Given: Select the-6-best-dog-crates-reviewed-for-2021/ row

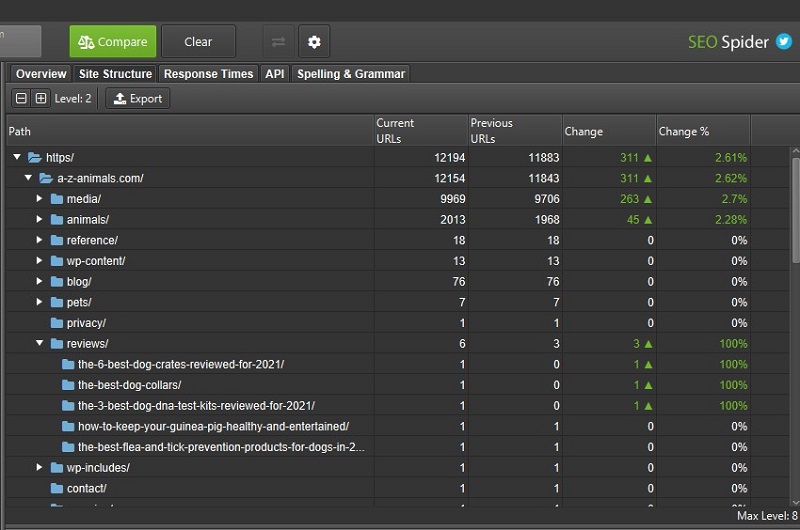Looking at the screenshot, I should (x=398, y=364).
